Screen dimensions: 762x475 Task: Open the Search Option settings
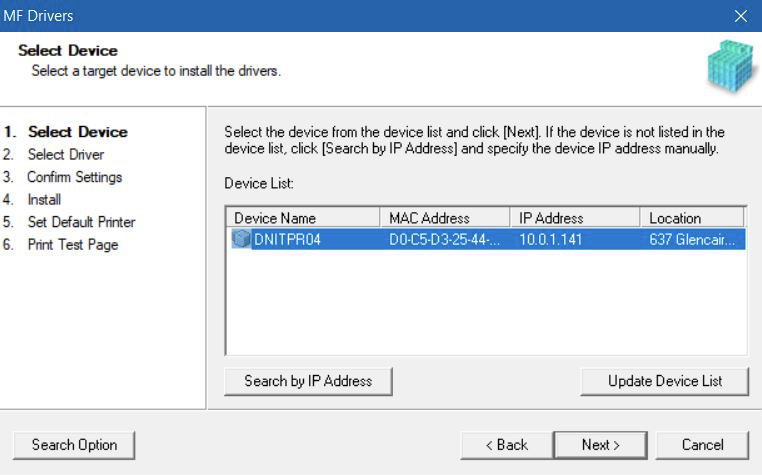click(74, 445)
